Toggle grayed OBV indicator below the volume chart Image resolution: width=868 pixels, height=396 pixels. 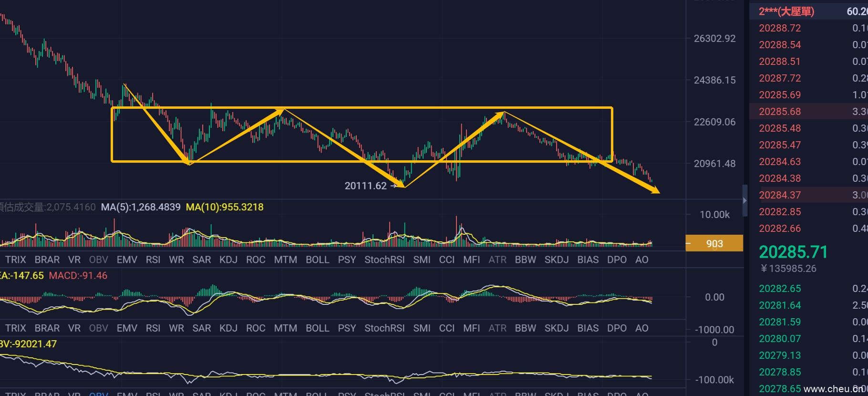(99, 260)
